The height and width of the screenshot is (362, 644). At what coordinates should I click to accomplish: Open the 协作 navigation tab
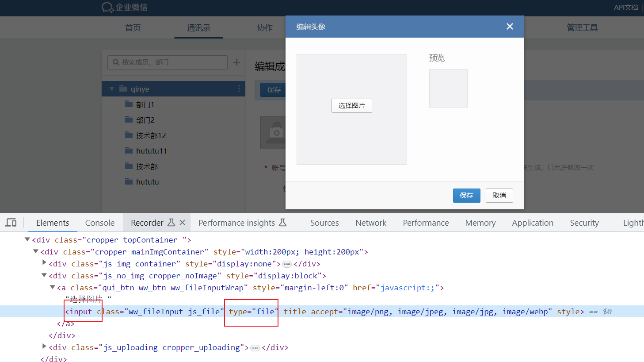click(264, 28)
